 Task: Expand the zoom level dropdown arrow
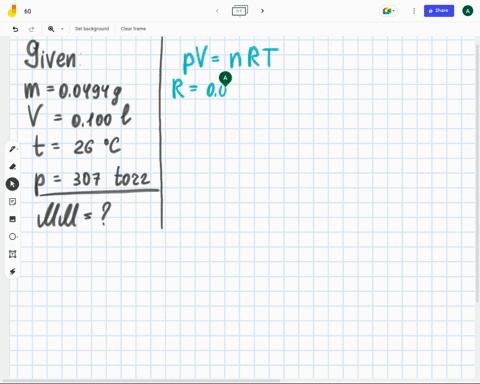(62, 29)
